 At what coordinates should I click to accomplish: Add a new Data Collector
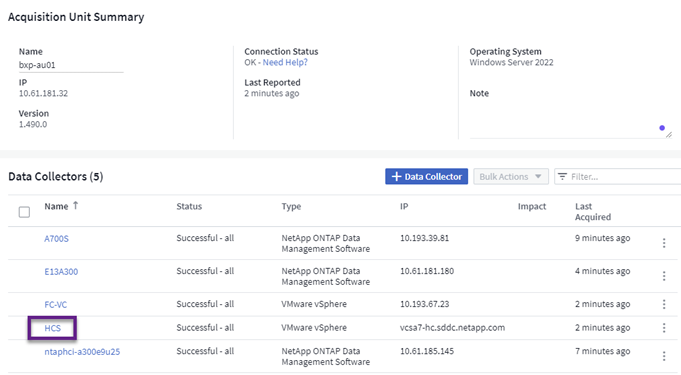[x=426, y=176]
